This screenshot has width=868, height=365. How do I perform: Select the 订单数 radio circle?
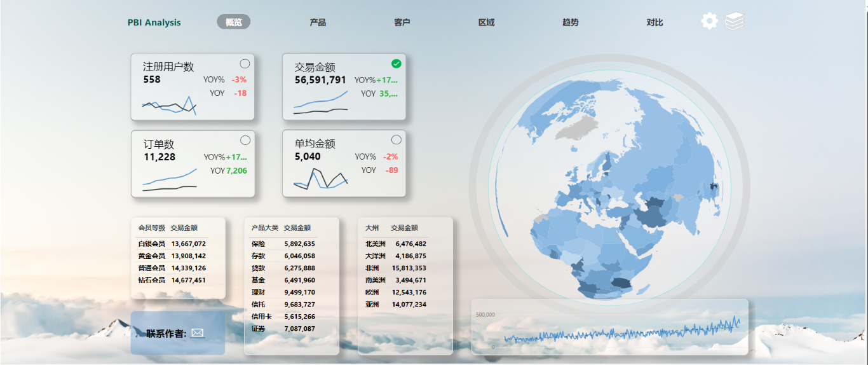click(245, 140)
